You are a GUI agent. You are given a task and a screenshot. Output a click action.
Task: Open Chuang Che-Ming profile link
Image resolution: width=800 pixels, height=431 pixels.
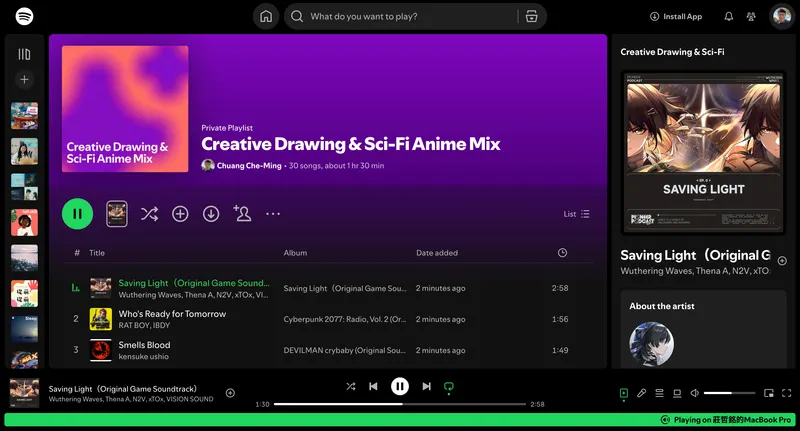(x=249, y=166)
